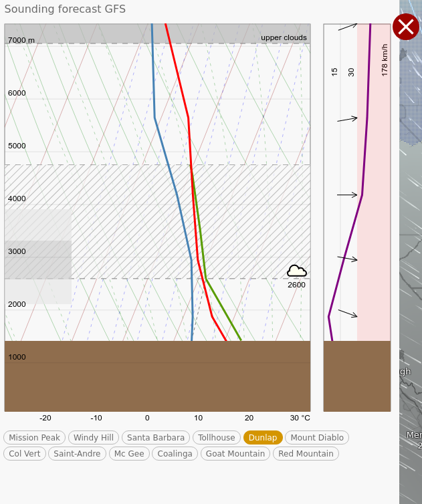Viewport: 422px width, 504px height.
Task: Click the 'upper clouds' label
Action: coord(284,37)
